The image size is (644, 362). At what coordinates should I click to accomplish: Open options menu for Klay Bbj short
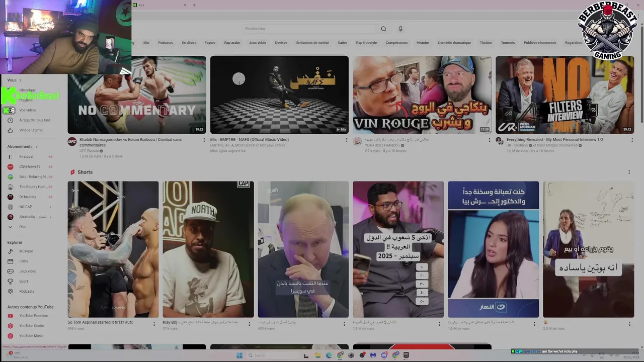[249, 324]
